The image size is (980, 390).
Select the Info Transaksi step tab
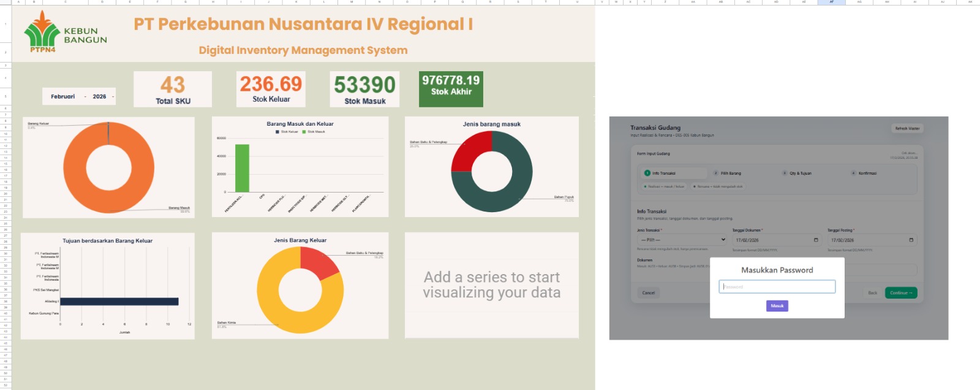point(663,173)
